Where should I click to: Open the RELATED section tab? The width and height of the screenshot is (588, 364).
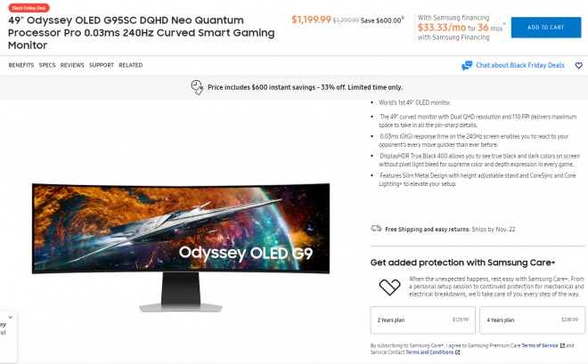pos(130,65)
